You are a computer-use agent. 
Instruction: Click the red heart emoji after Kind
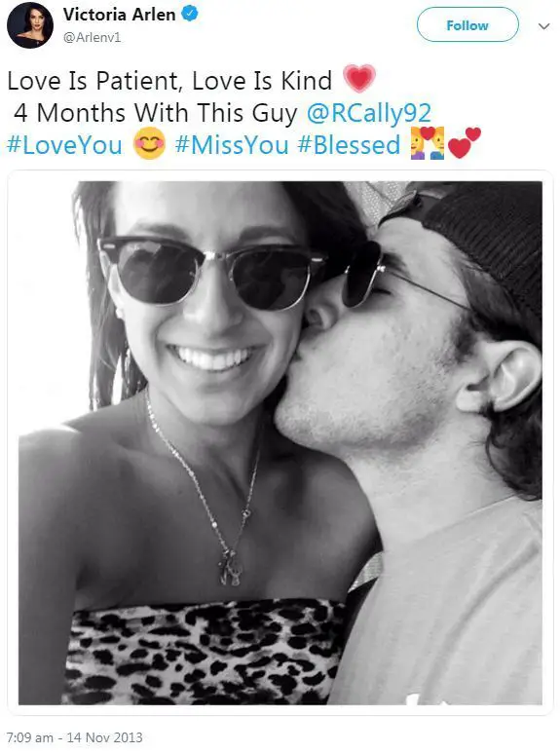359,78
